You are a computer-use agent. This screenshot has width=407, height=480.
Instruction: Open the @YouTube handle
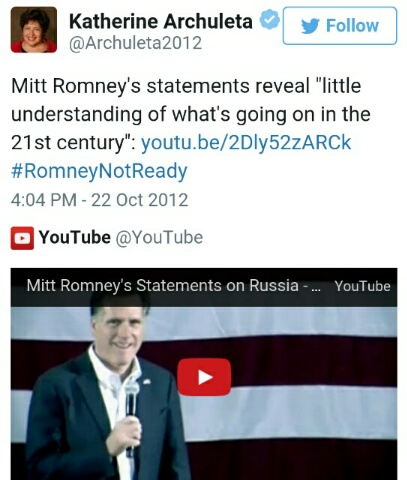click(x=159, y=238)
